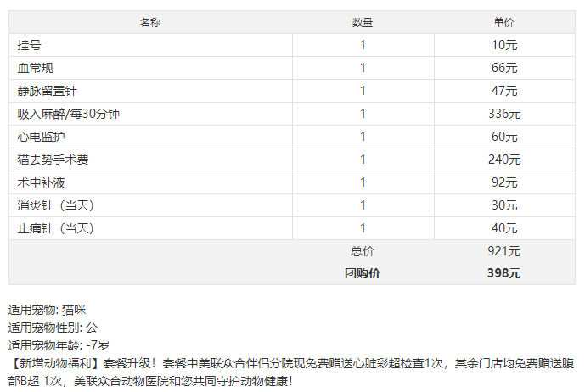Viewport: 585px width, 392px height.
Task: Click the 总价 label
Action: [x=362, y=251]
